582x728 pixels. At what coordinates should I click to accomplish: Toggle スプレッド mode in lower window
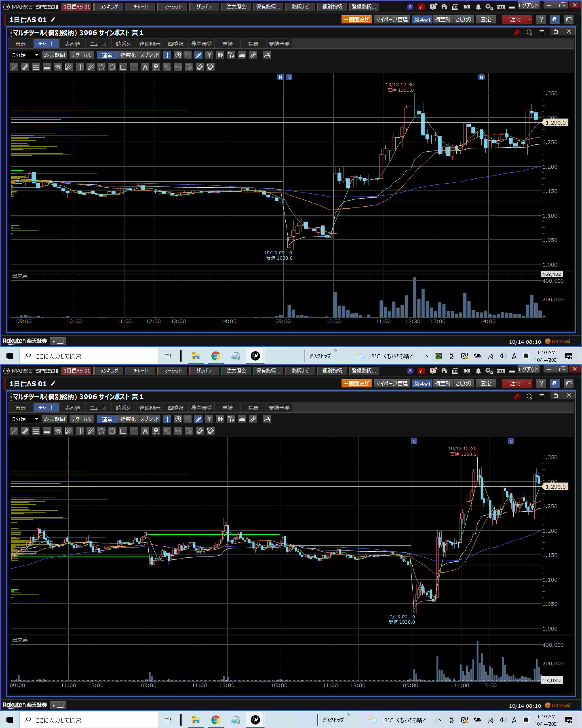[x=150, y=419]
